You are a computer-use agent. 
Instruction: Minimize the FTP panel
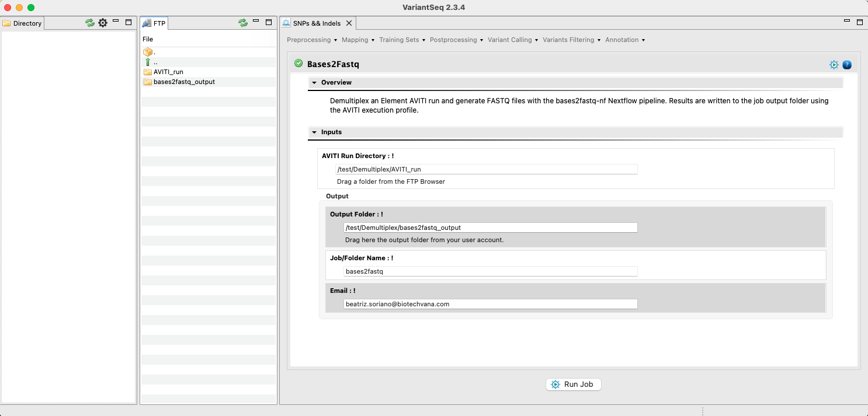coord(256,22)
